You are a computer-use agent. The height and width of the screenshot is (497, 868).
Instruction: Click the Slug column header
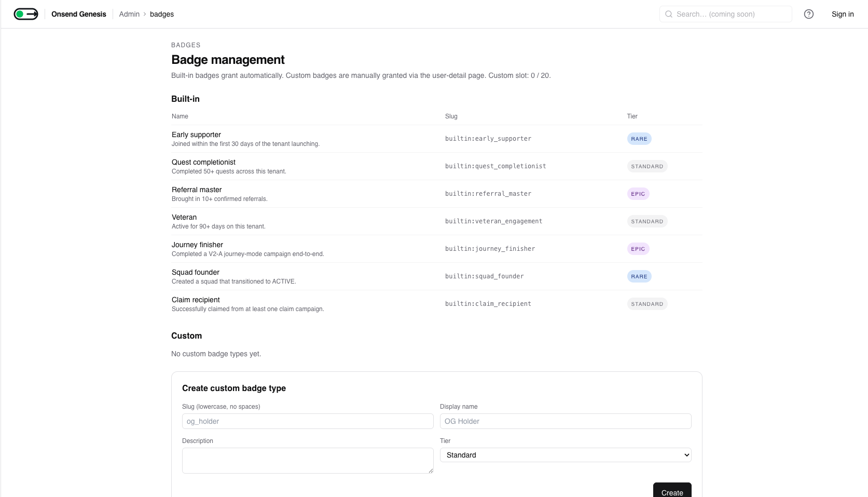451,116
